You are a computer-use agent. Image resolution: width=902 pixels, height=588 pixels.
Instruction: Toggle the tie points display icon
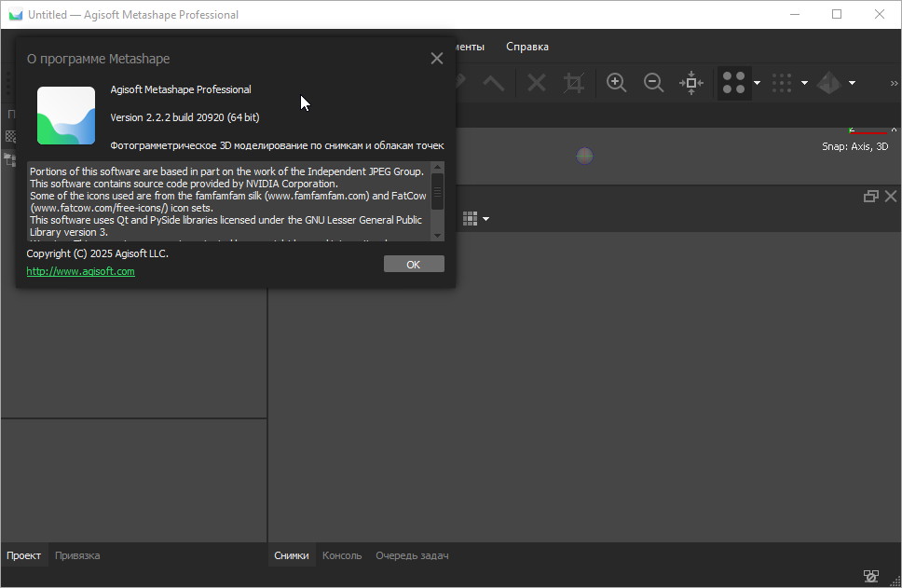tap(733, 83)
